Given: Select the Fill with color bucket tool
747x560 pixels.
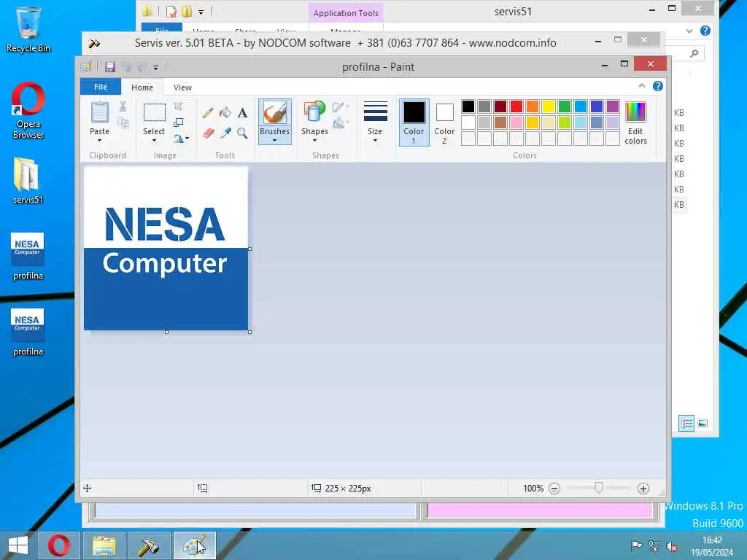Looking at the screenshot, I should [225, 113].
